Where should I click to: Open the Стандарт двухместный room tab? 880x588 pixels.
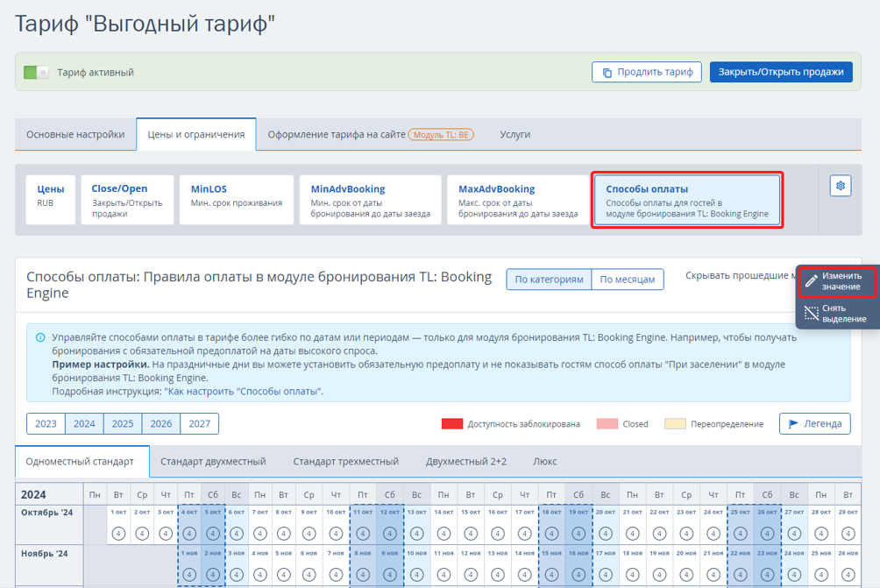click(213, 462)
